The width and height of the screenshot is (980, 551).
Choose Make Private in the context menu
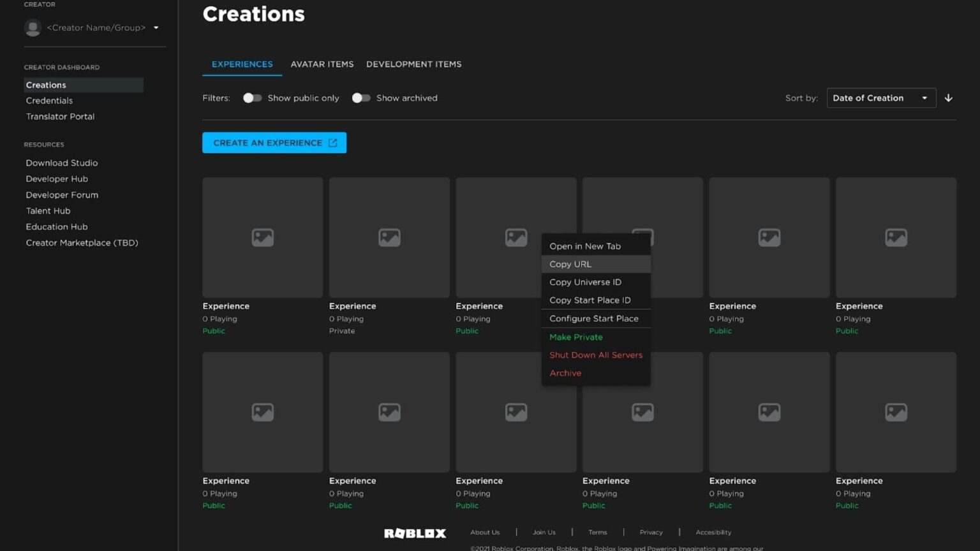coord(575,337)
